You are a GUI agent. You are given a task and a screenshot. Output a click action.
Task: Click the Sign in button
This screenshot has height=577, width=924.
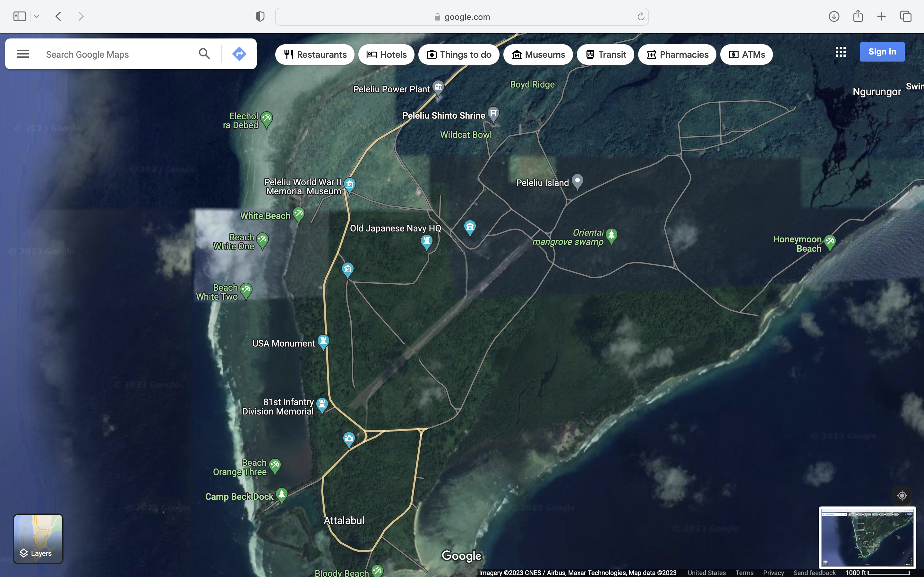pos(882,52)
